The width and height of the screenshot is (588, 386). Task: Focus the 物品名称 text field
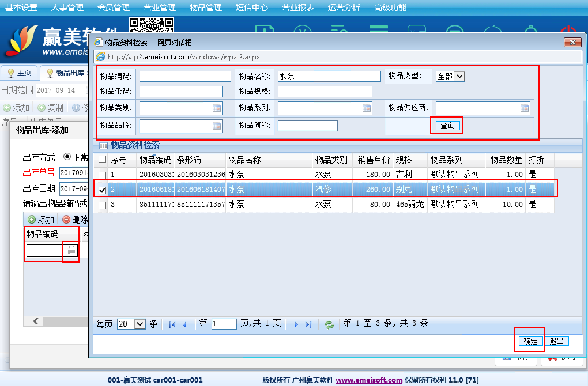pos(329,76)
